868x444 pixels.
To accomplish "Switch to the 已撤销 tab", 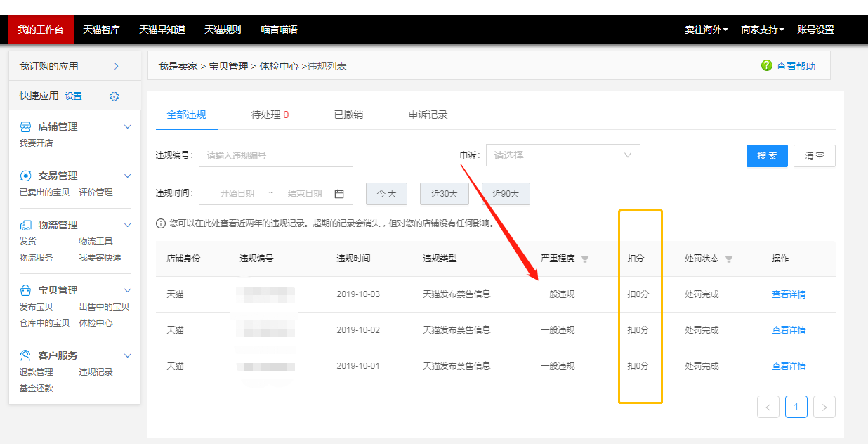I will (x=348, y=115).
